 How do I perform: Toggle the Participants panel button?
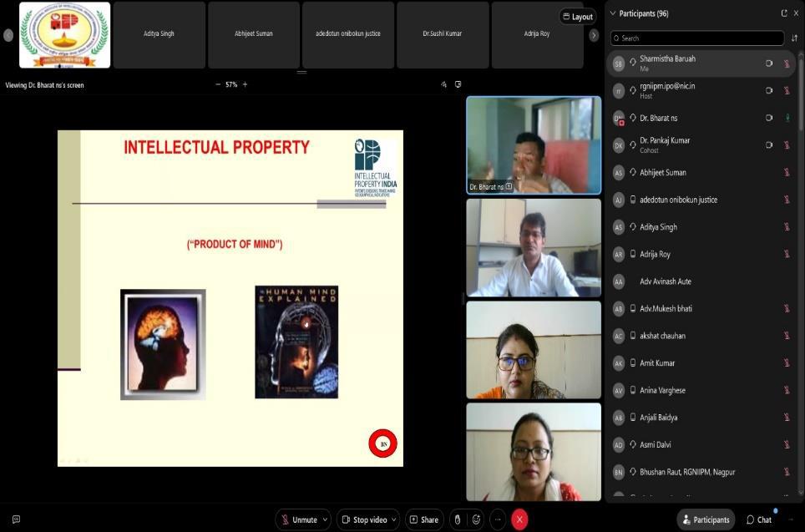pos(706,519)
